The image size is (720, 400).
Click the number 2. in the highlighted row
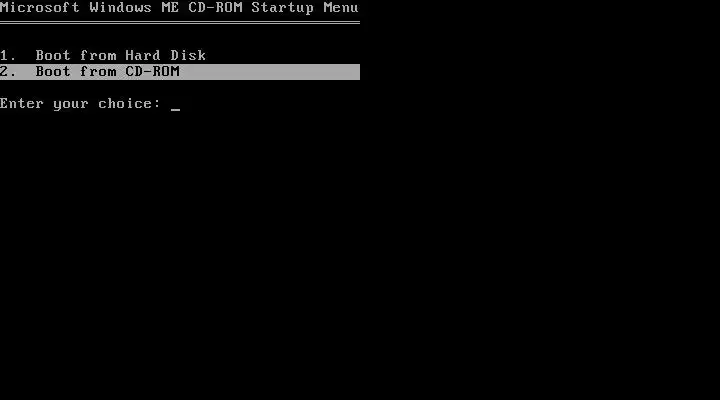pyautogui.click(x=8, y=72)
